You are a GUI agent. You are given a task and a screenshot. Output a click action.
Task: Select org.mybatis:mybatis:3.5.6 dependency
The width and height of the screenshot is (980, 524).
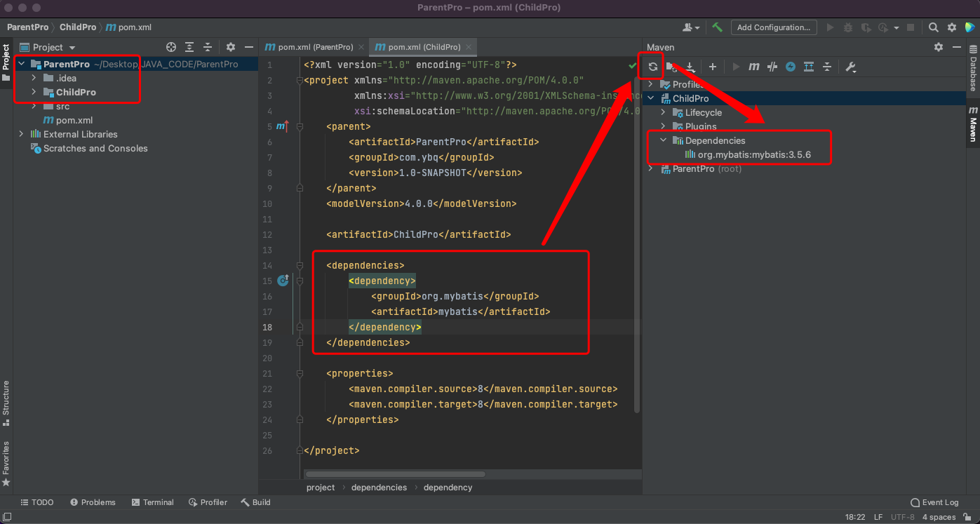[x=748, y=154]
